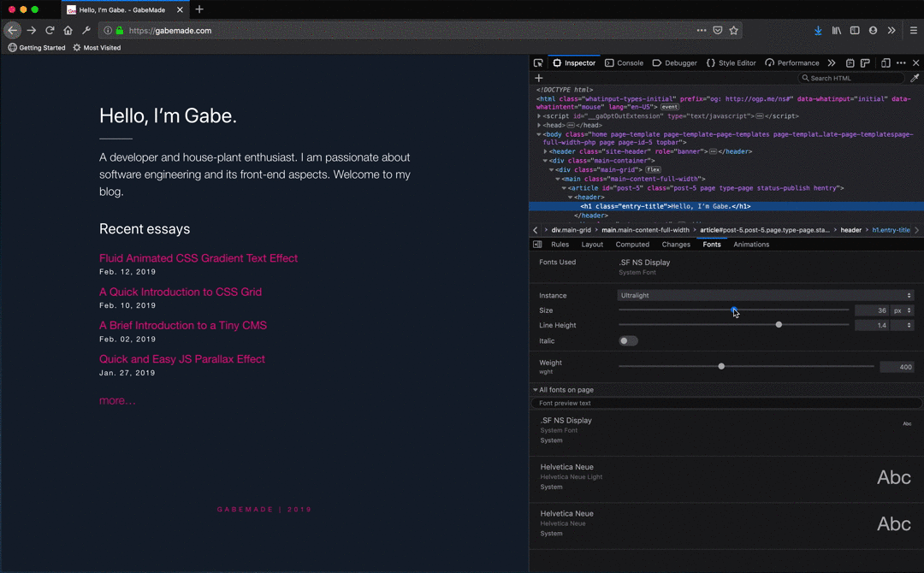Open Quick and Easy JS Parallax Effect
Viewport: 924px width, 573px height.
coord(182,358)
